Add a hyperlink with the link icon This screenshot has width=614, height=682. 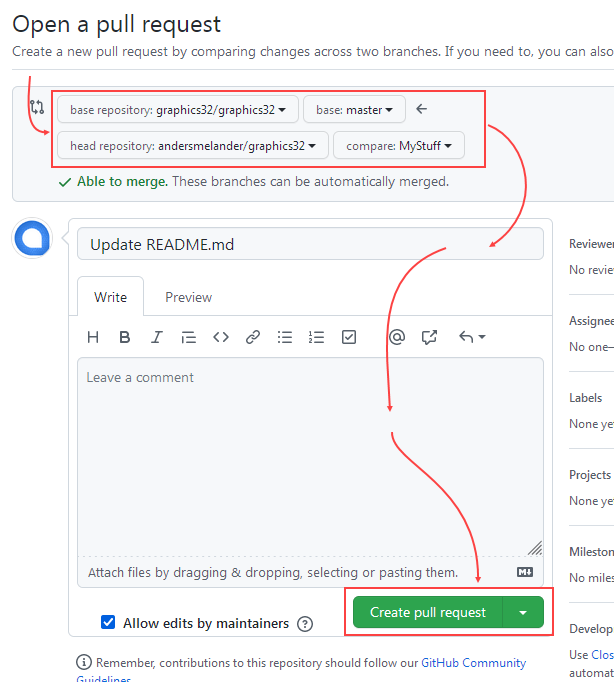[253, 337]
